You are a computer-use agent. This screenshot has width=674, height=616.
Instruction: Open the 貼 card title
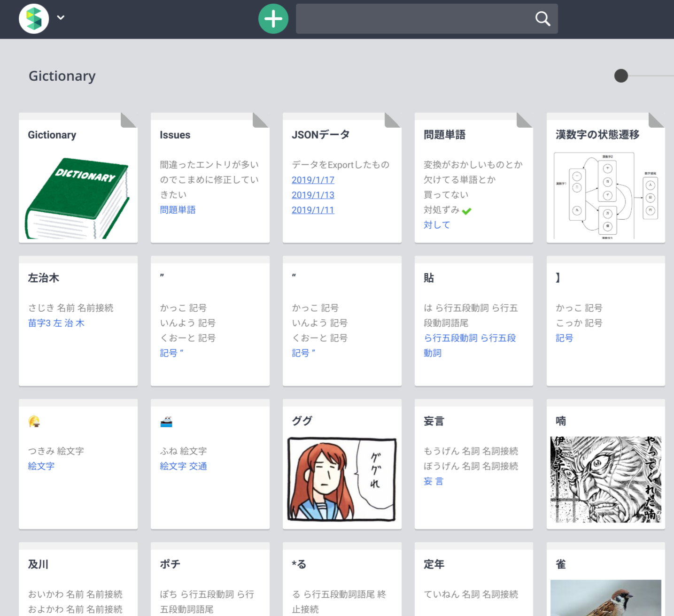pyautogui.click(x=429, y=278)
